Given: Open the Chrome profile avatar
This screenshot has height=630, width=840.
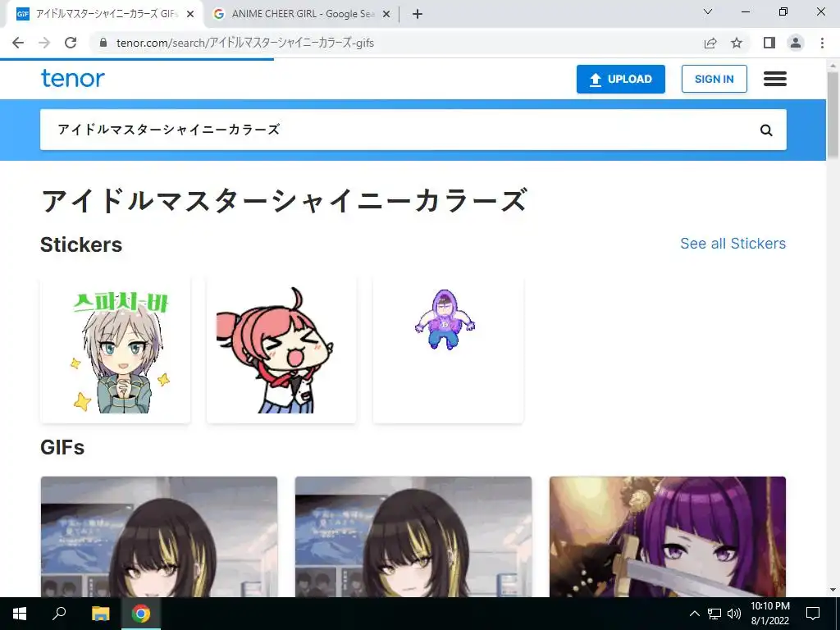Looking at the screenshot, I should [x=796, y=43].
